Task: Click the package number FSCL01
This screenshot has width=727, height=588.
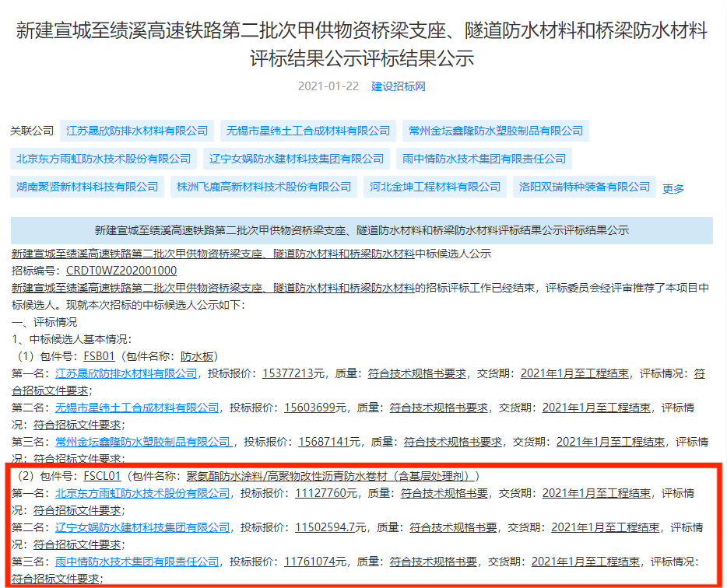Action: pos(102,476)
